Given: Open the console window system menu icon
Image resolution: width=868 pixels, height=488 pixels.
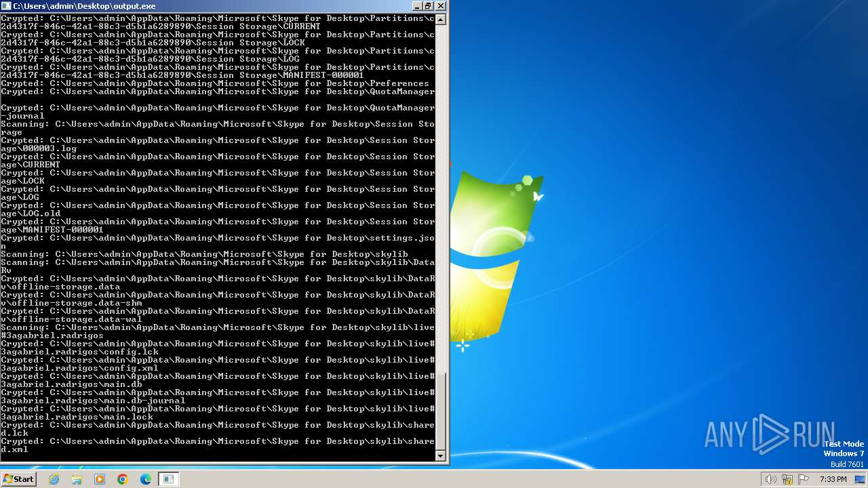Looking at the screenshot, I should (6, 6).
